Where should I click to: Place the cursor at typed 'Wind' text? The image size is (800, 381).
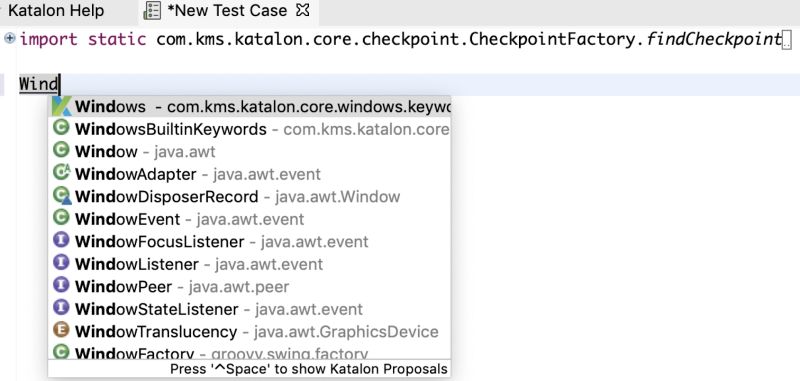pos(39,84)
